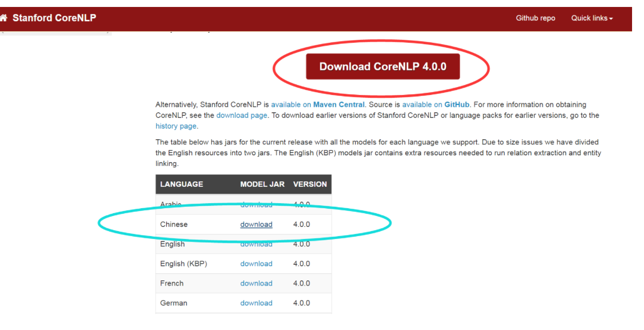Click the MODEL JAR column header
Screen dimensions: 644x330
pyautogui.click(x=263, y=184)
